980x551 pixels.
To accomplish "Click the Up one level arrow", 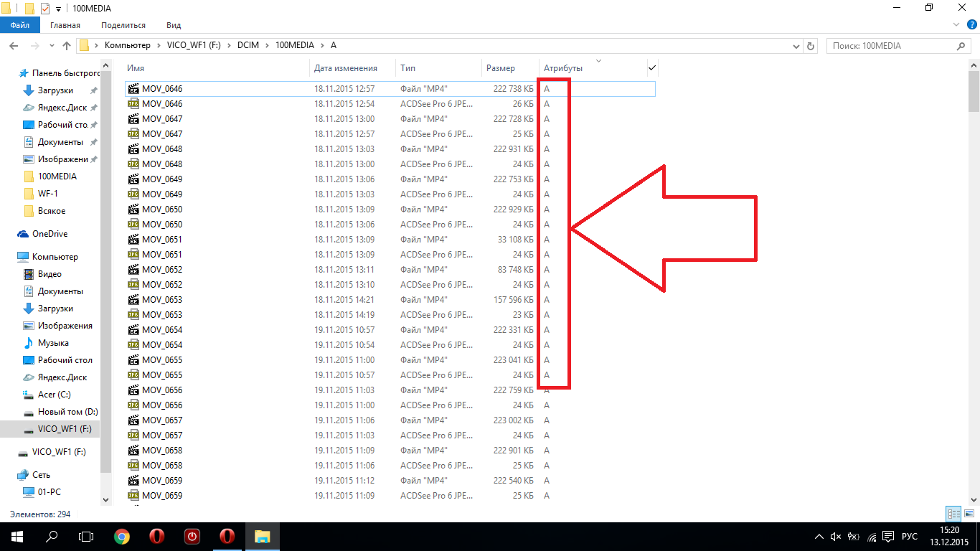I will tap(67, 46).
